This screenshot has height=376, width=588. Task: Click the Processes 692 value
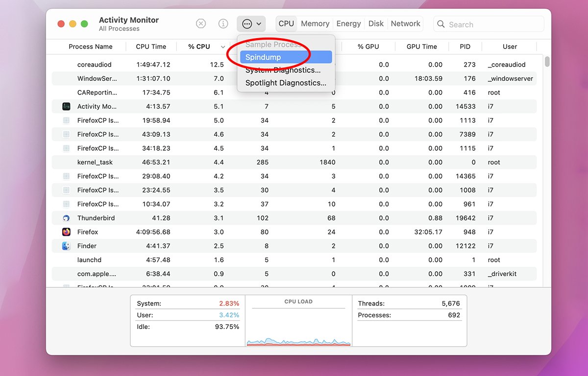click(x=454, y=315)
